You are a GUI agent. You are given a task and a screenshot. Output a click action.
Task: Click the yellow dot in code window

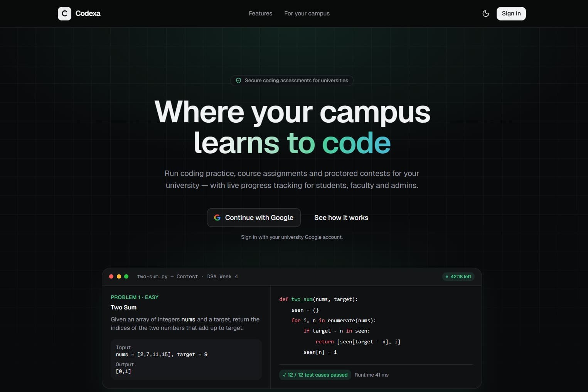[x=119, y=276]
